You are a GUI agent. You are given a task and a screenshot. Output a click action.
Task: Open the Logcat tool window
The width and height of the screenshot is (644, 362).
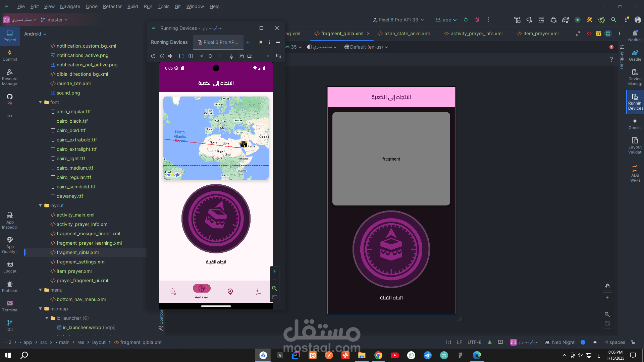(x=10, y=267)
